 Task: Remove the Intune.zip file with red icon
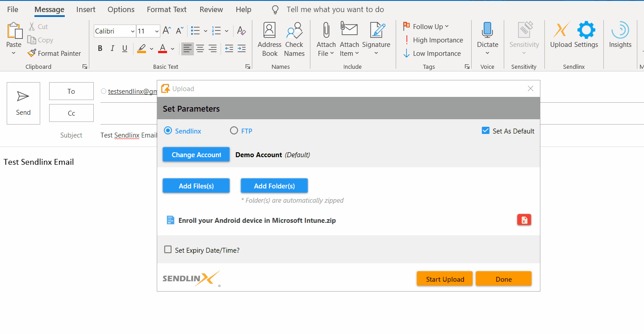(x=524, y=220)
